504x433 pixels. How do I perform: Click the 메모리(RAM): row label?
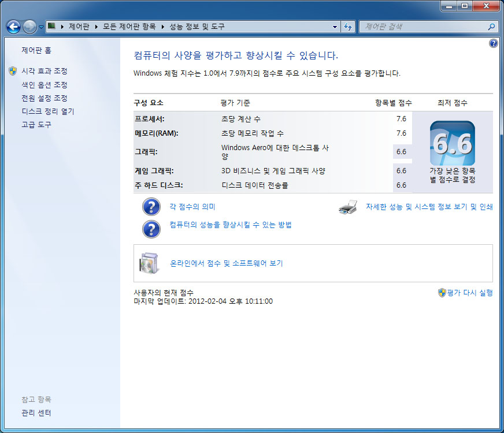pos(156,133)
